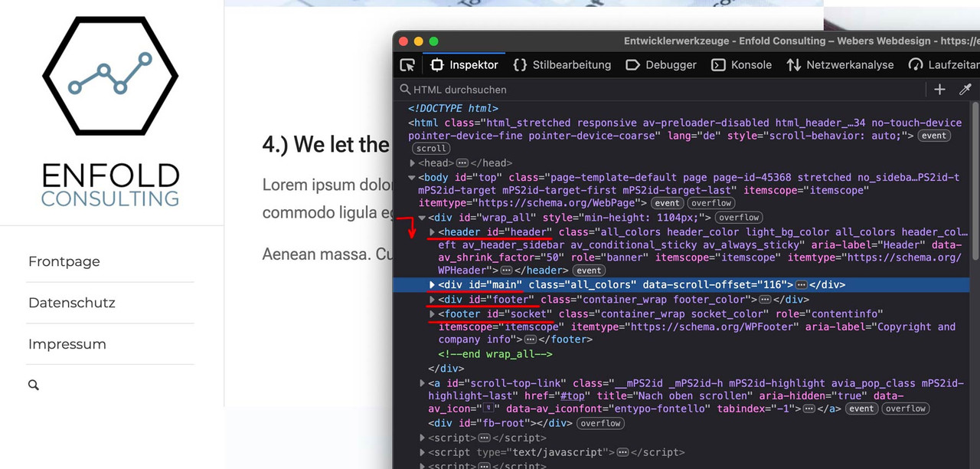Expand the script type="text/javascript" node
This screenshot has width=980, height=469.
coord(423,452)
